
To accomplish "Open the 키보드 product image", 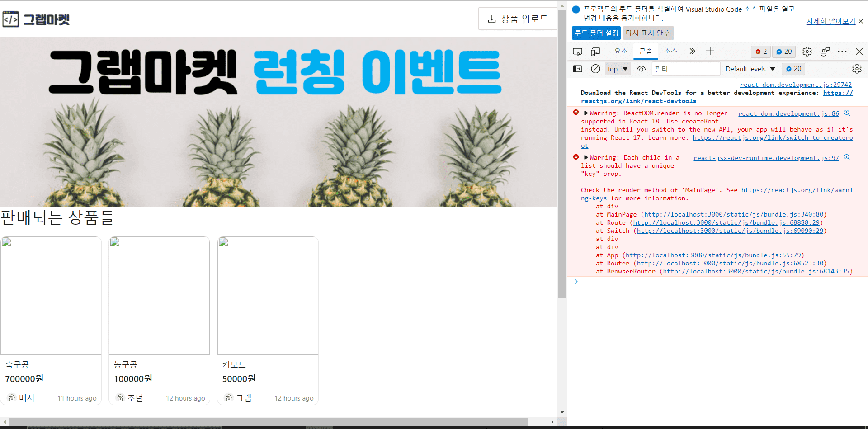I will pos(268,296).
